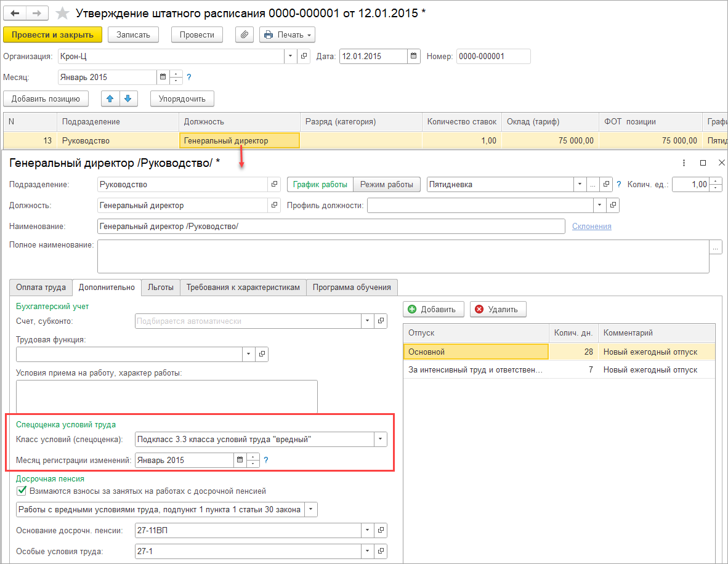Move position down with blue down arrow
Screen dimensions: 728x564
127,99
